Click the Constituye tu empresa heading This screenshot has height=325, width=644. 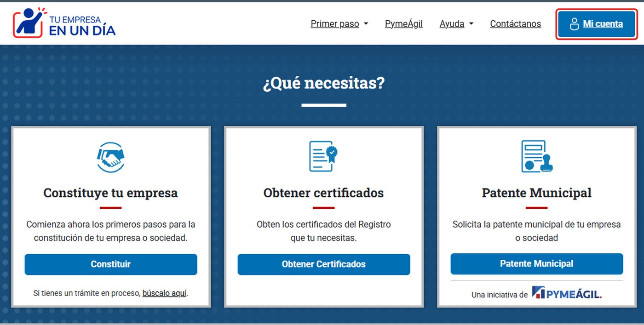click(x=110, y=193)
